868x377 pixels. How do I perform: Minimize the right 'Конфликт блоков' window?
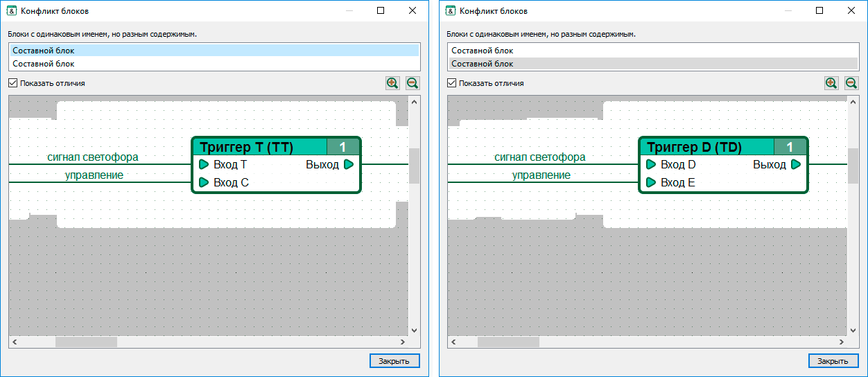tap(788, 10)
